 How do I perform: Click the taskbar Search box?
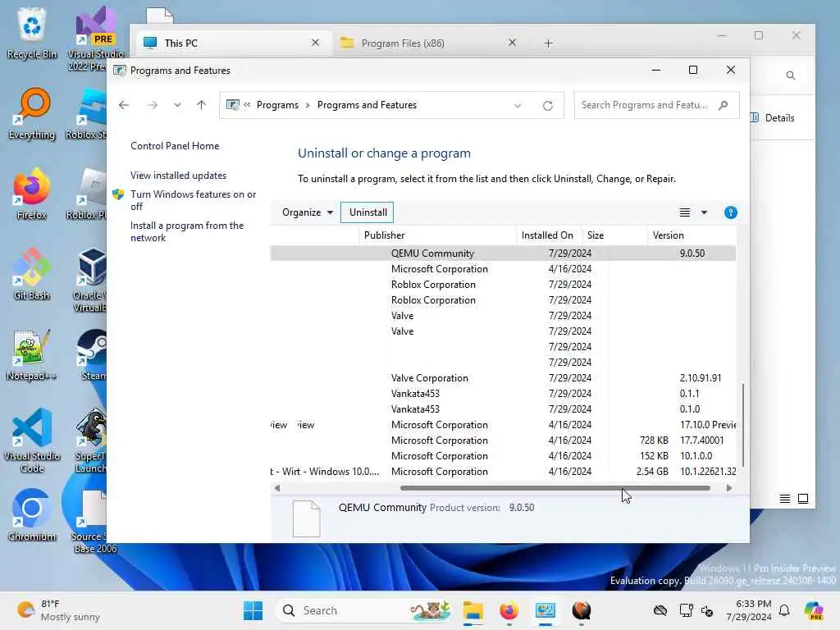(x=363, y=610)
